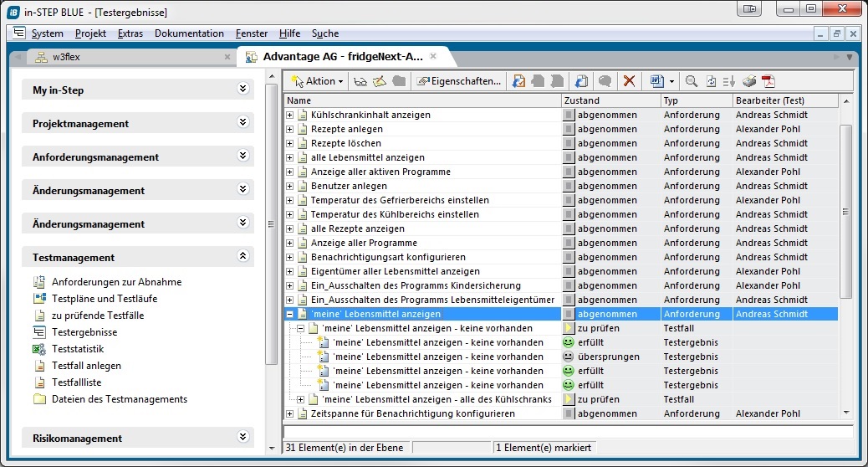
Task: Open the Aktion dropdown menu
Action: point(318,81)
